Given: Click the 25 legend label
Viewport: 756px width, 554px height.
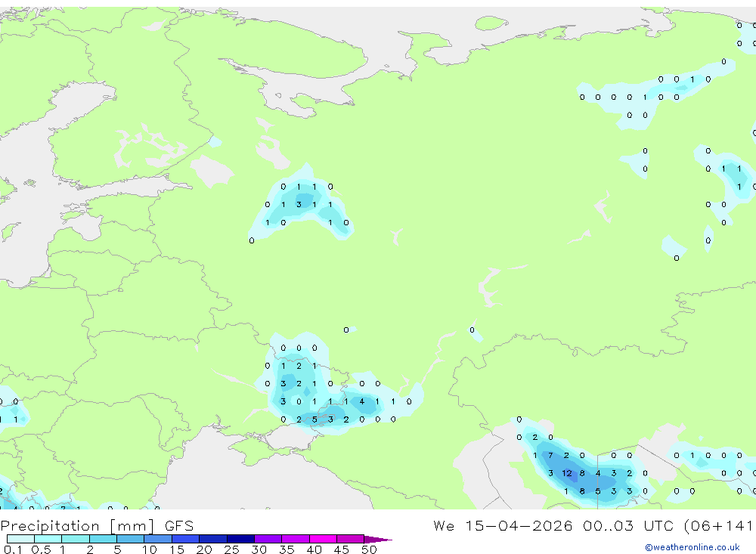Looking at the screenshot, I should (231, 549).
